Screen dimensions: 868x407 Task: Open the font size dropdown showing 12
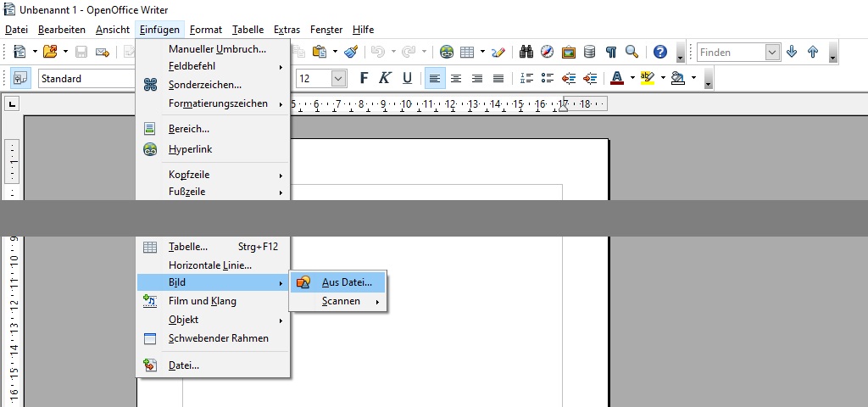[x=338, y=78]
